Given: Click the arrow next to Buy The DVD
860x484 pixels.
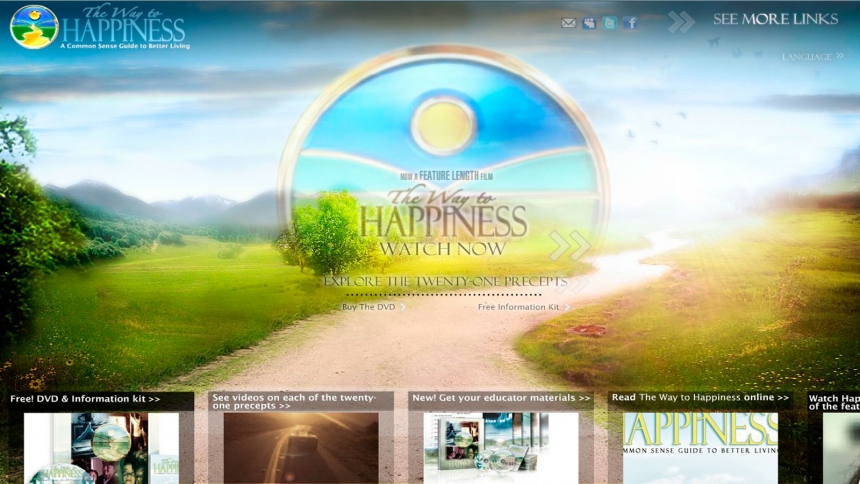Looking at the screenshot, I should pyautogui.click(x=404, y=307).
